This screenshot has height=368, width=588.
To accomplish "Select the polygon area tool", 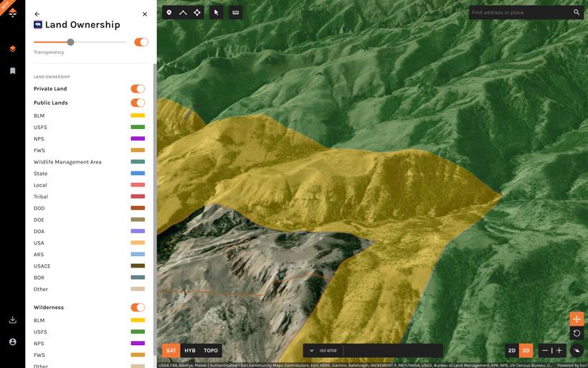I will click(197, 13).
